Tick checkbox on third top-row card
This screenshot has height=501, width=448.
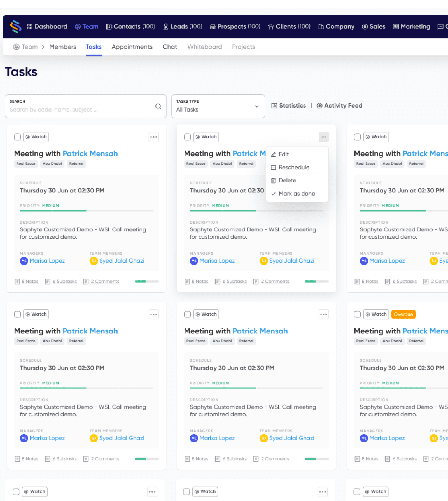(357, 137)
